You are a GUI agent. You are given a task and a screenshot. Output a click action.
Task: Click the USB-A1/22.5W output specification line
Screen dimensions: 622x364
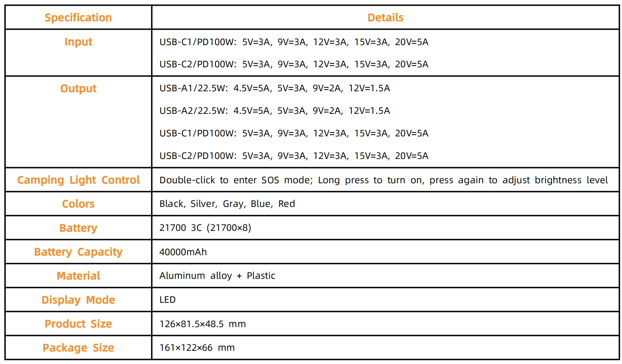[275, 88]
